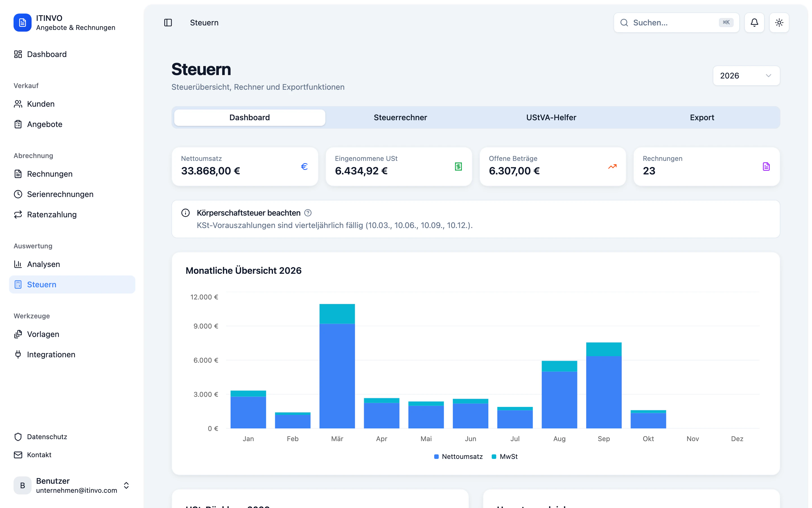Open Integrationen from sidebar
Viewport: 812px width, 508px height.
point(72,354)
